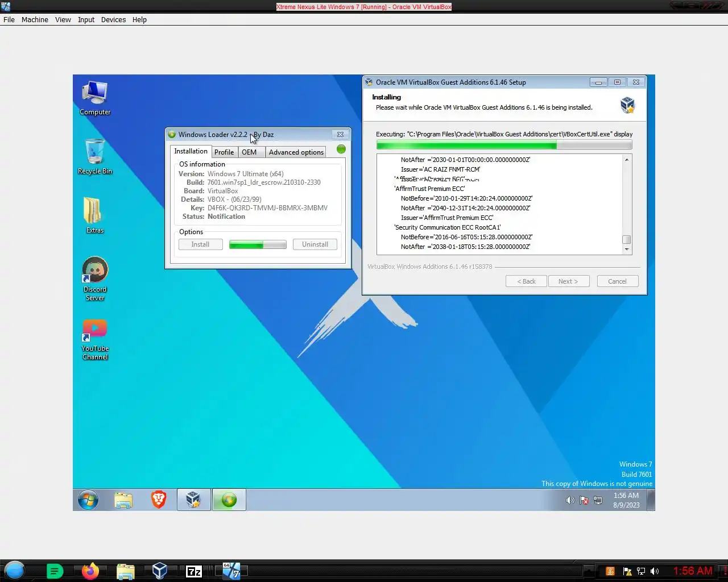728x582 pixels.
Task: Click 'AffirmTrust Premium ECC' log line
Action: click(429, 189)
